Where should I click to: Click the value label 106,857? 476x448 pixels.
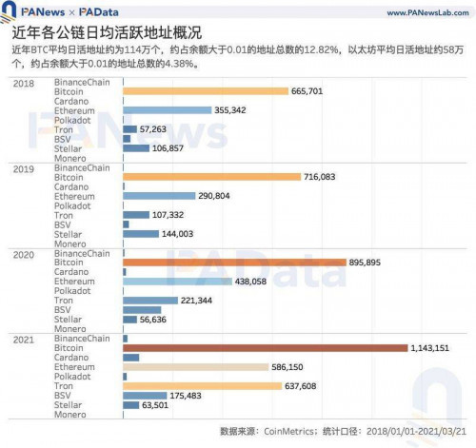point(168,148)
